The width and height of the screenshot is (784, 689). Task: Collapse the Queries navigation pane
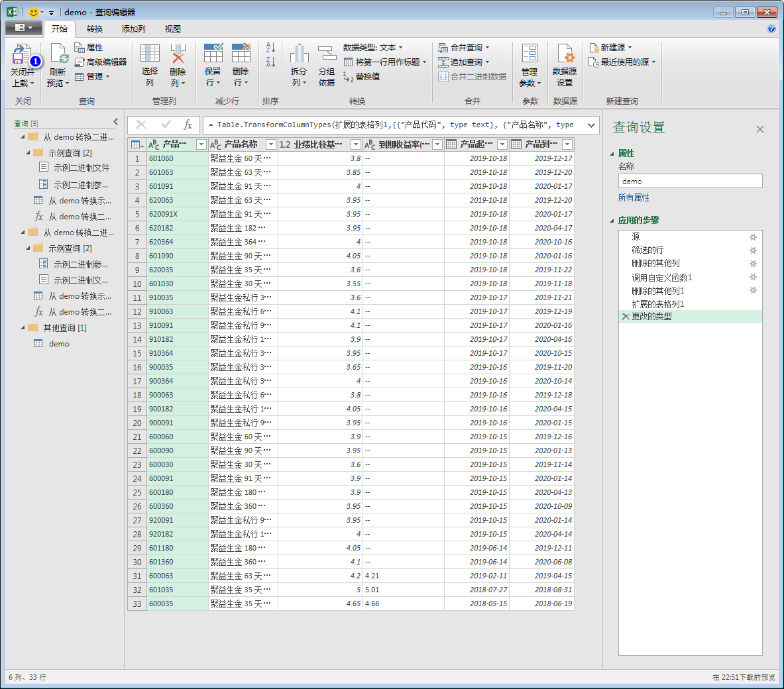tap(115, 121)
